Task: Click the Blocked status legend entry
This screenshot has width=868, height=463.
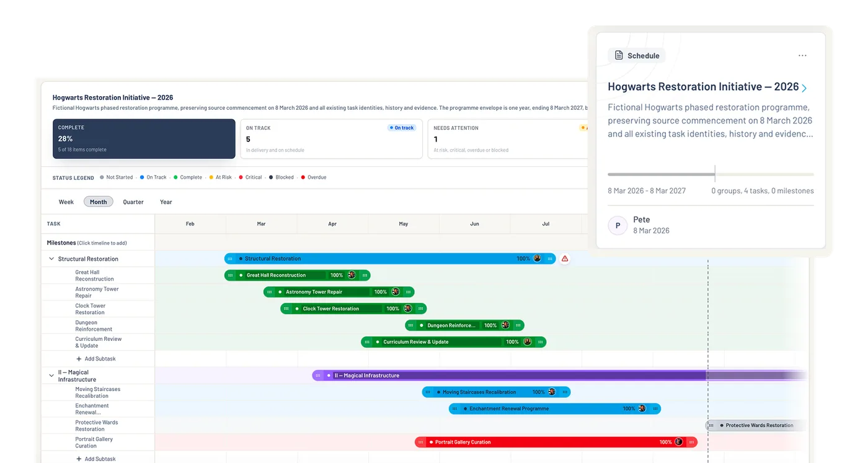Action: pos(281,178)
